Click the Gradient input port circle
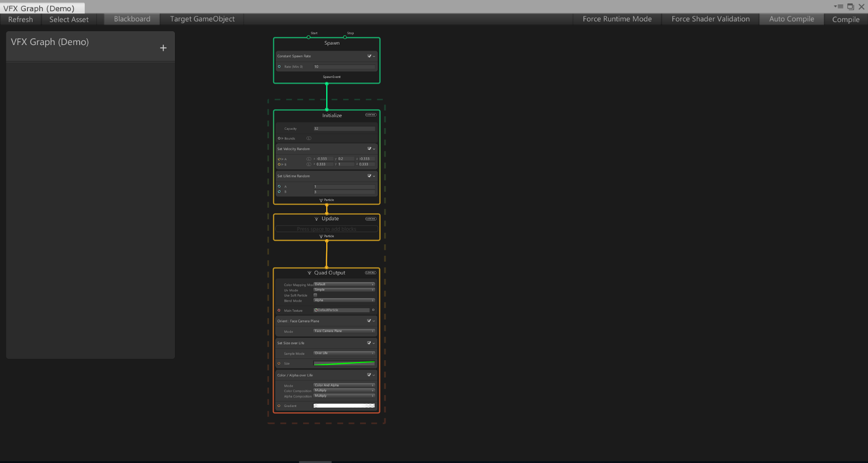868x463 pixels. [279, 406]
